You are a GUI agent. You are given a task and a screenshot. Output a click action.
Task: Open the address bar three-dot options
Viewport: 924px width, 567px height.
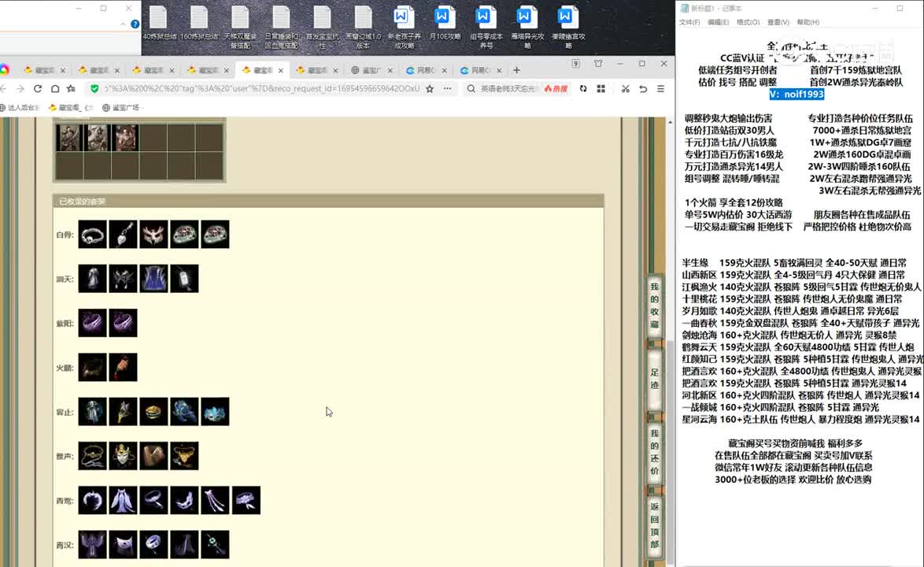pyautogui.click(x=447, y=88)
